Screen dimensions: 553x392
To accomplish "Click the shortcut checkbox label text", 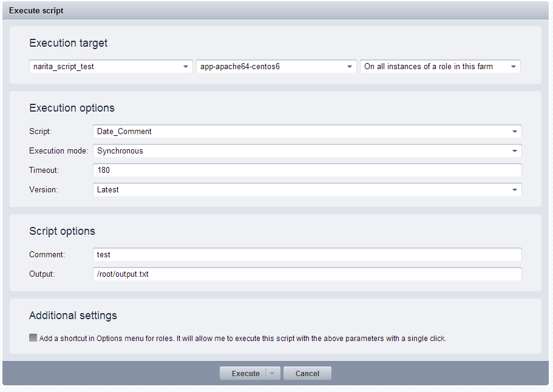I will [243, 339].
